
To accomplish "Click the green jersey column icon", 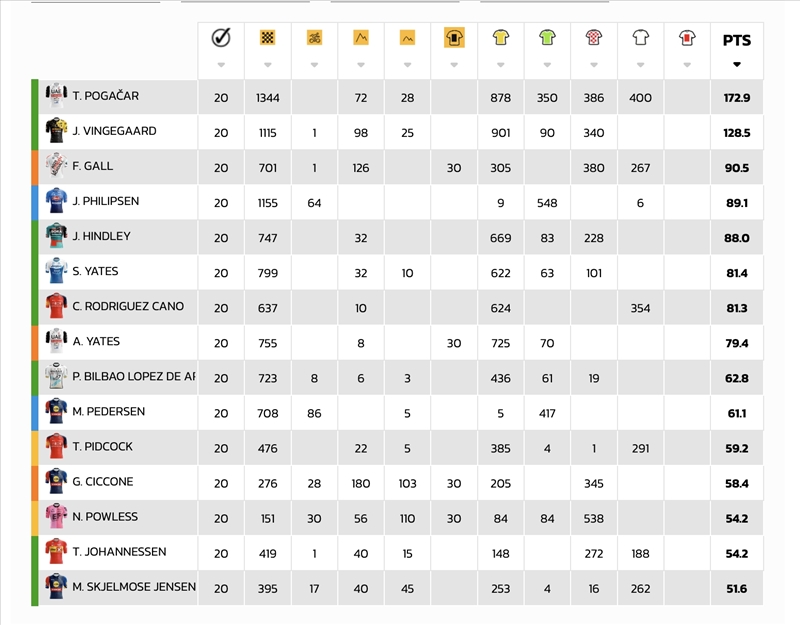I will (x=547, y=38).
